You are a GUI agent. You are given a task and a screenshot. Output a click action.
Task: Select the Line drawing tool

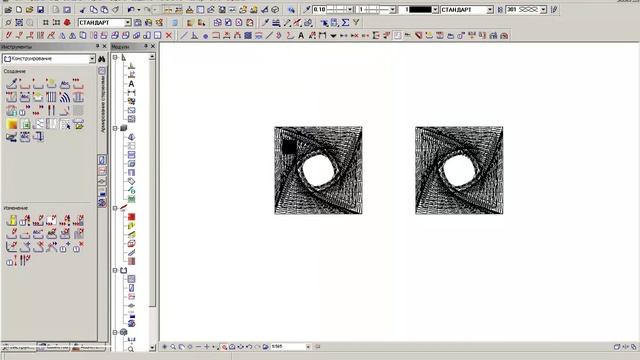pyautogui.click(x=184, y=36)
